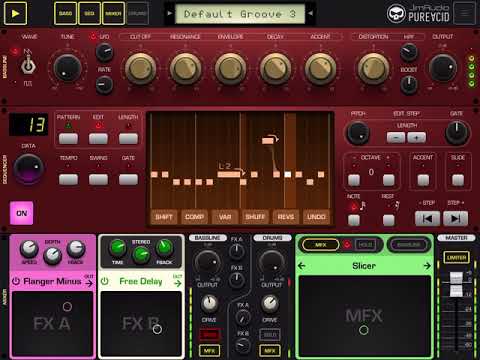Click the wave shape toggle switch
This screenshot has width=480, height=360.
pos(28,65)
